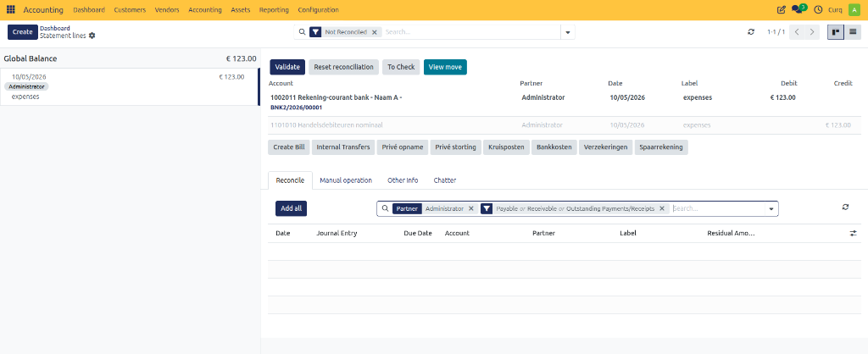Viewport: 868px width, 354px height.
Task: Click the Create button
Action: 23,32
